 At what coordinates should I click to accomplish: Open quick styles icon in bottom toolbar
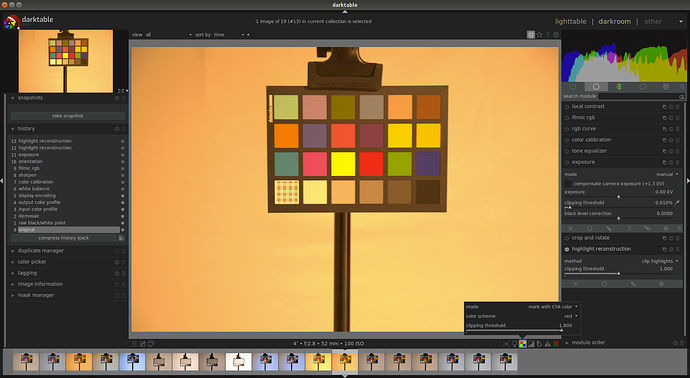[143, 344]
